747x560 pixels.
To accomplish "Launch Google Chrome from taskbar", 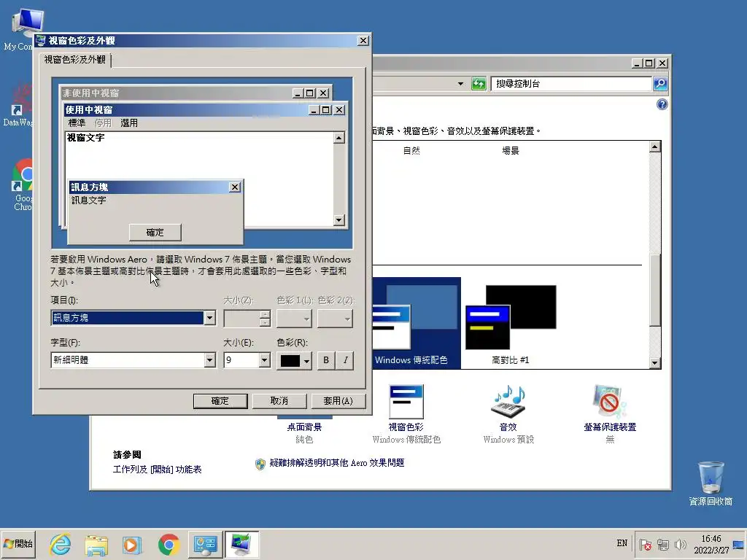I will point(169,544).
